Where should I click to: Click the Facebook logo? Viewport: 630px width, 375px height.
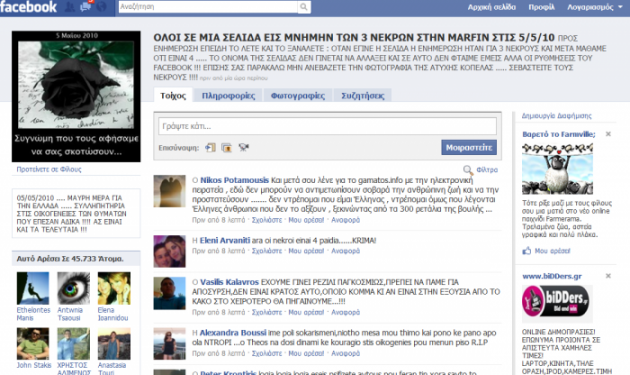coord(28,7)
